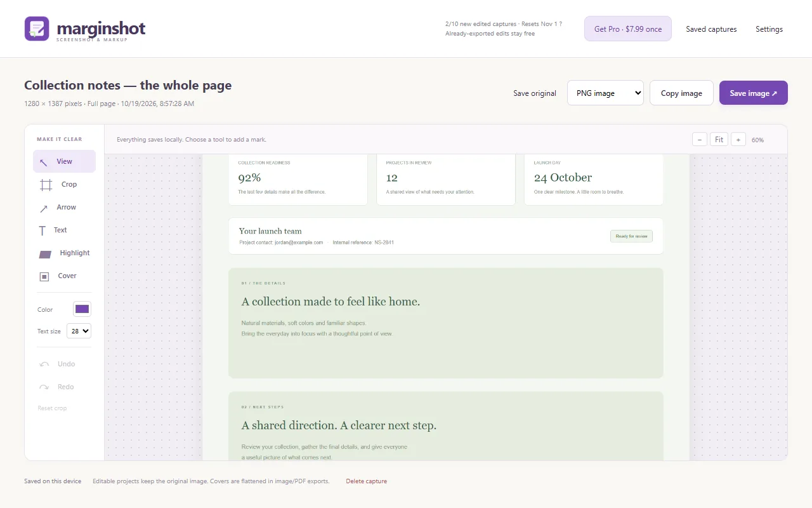Open the PNG image format dropdown
The width and height of the screenshot is (812, 508).
605,93
